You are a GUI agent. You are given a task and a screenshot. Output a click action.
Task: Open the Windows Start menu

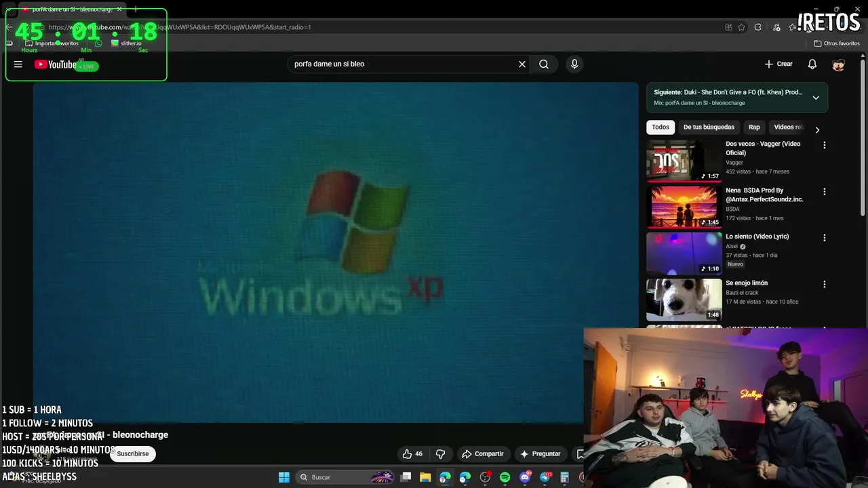tap(284, 477)
